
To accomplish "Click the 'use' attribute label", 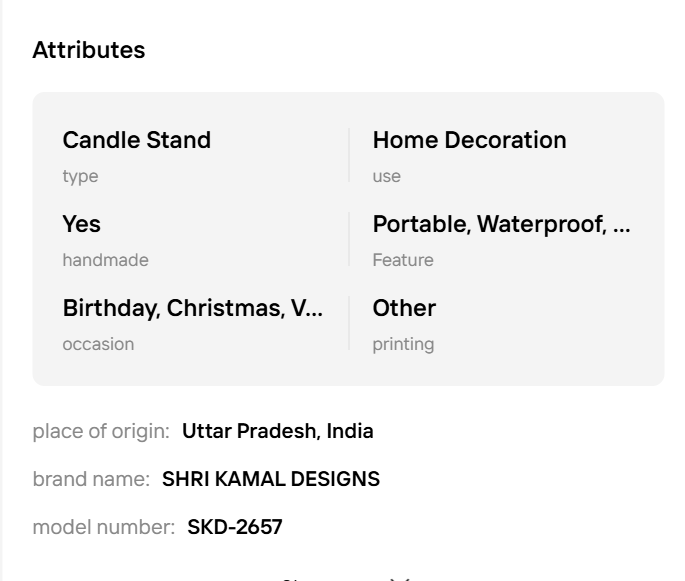I will click(386, 176).
